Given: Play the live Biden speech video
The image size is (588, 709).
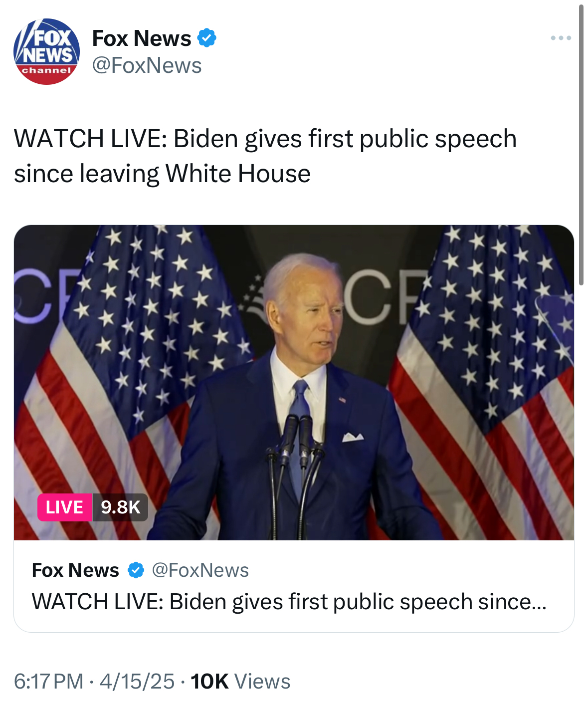Looking at the screenshot, I should click(x=294, y=382).
